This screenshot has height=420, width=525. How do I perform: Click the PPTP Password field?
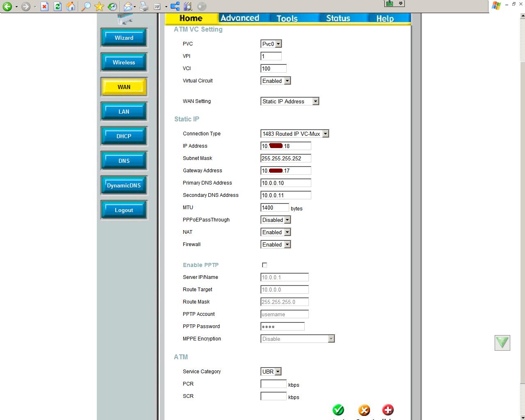click(x=283, y=326)
